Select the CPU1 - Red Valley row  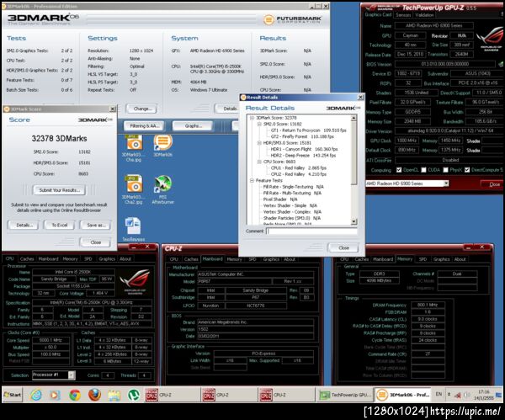(x=298, y=168)
